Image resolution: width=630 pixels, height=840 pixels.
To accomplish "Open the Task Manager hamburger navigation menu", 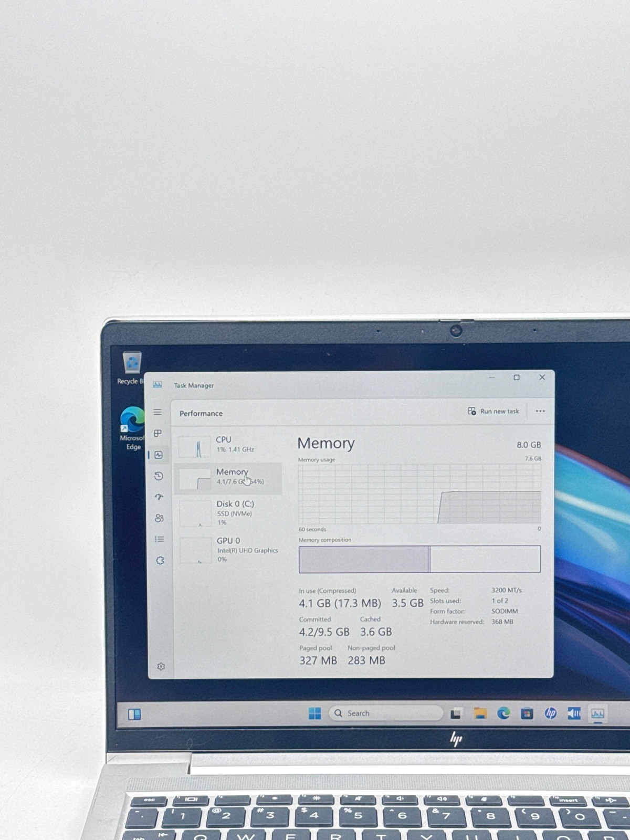I will click(157, 412).
